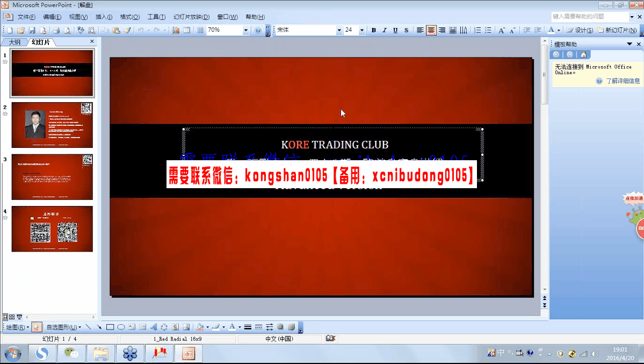Image resolution: width=644 pixels, height=364 pixels.
Task: Create a new blank presentation
Action: (10, 30)
